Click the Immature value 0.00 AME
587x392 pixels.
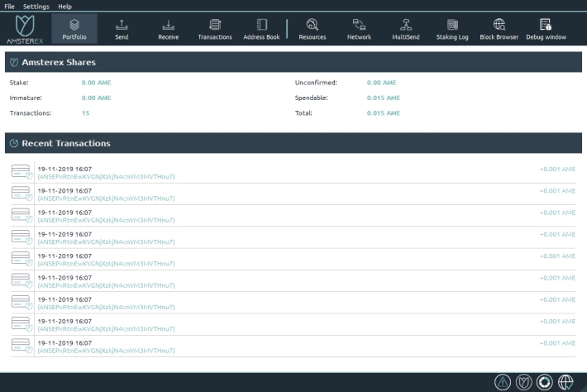point(96,98)
